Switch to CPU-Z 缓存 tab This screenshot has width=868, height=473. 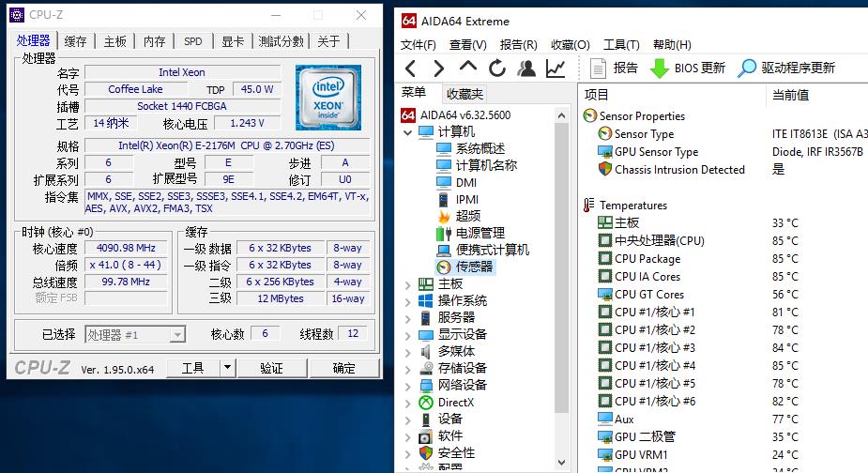click(x=75, y=41)
